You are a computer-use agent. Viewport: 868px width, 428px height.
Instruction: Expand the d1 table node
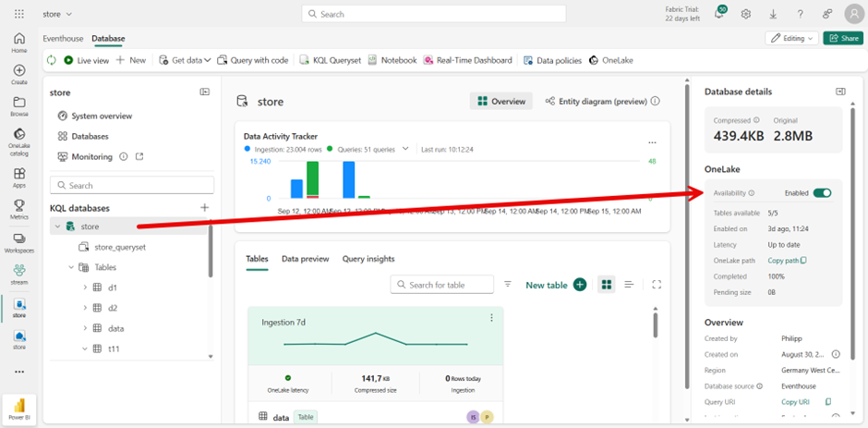pyautogui.click(x=85, y=287)
